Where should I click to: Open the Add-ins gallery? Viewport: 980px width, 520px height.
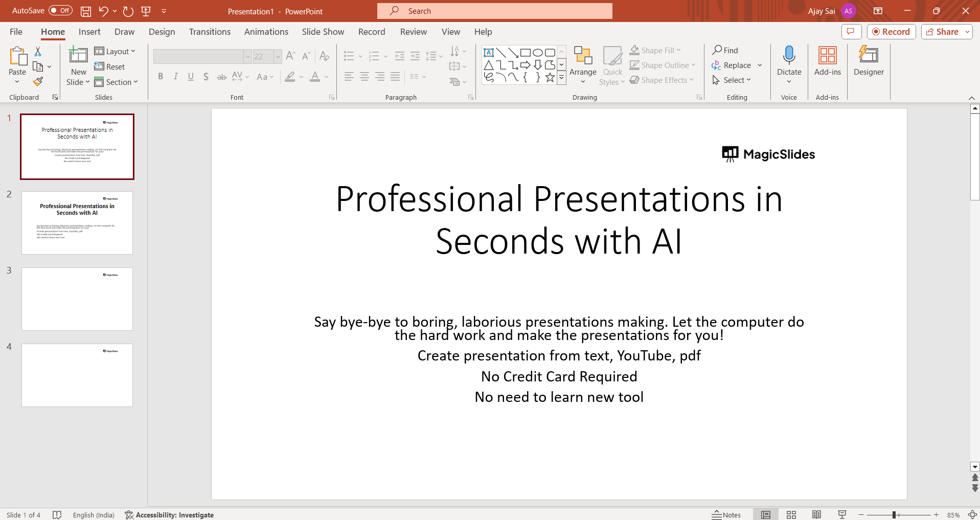pyautogui.click(x=827, y=61)
